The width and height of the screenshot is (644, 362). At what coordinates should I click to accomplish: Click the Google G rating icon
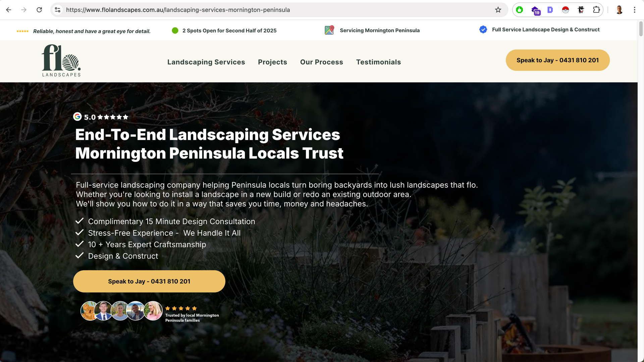(x=77, y=117)
